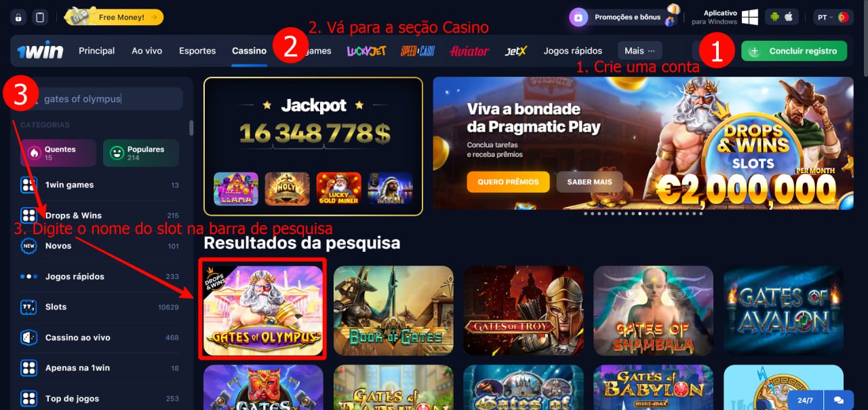Click the SABER MAIS button

(589, 182)
